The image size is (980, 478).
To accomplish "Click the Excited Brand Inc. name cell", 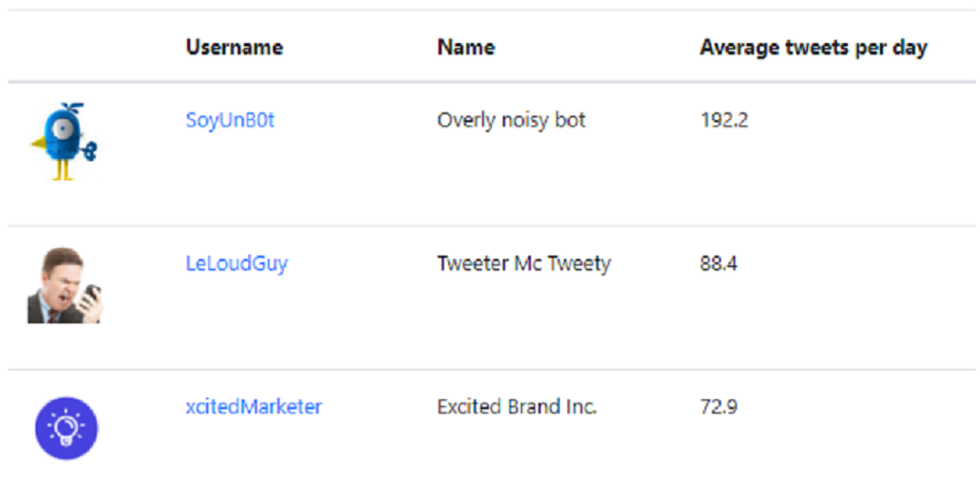I will [518, 407].
